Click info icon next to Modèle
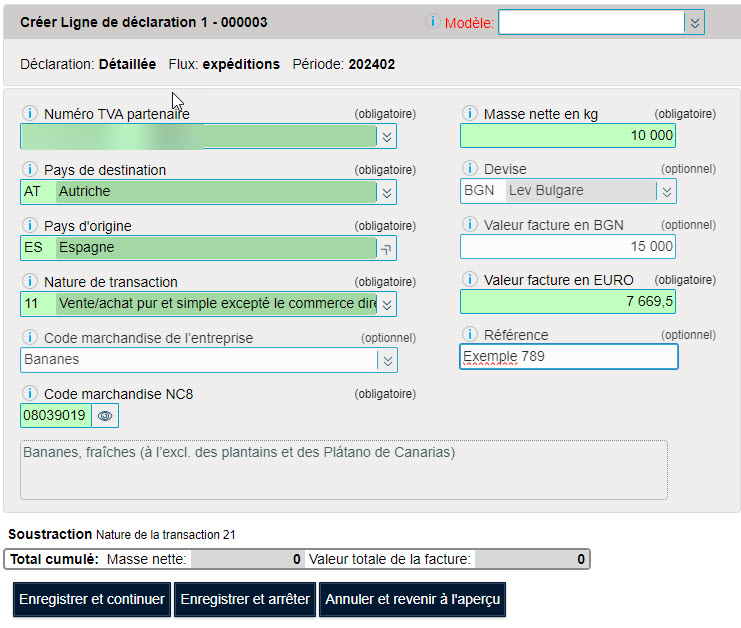The height and width of the screenshot is (628, 741). (x=432, y=21)
